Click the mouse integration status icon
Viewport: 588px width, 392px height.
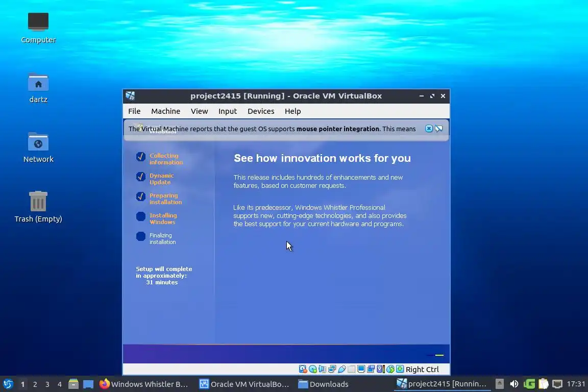click(x=390, y=369)
